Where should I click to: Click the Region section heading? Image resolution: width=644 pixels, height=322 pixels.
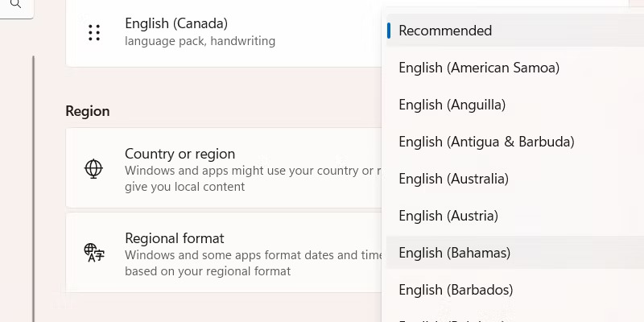pyautogui.click(x=88, y=111)
